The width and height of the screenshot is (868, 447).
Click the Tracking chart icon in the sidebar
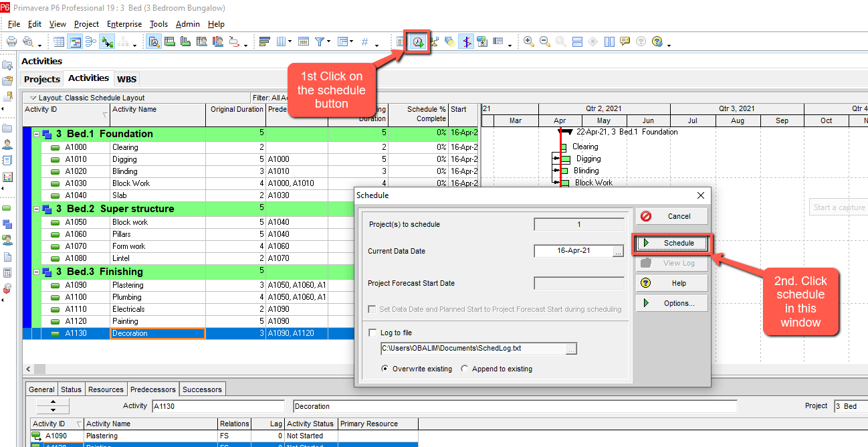[x=7, y=177]
